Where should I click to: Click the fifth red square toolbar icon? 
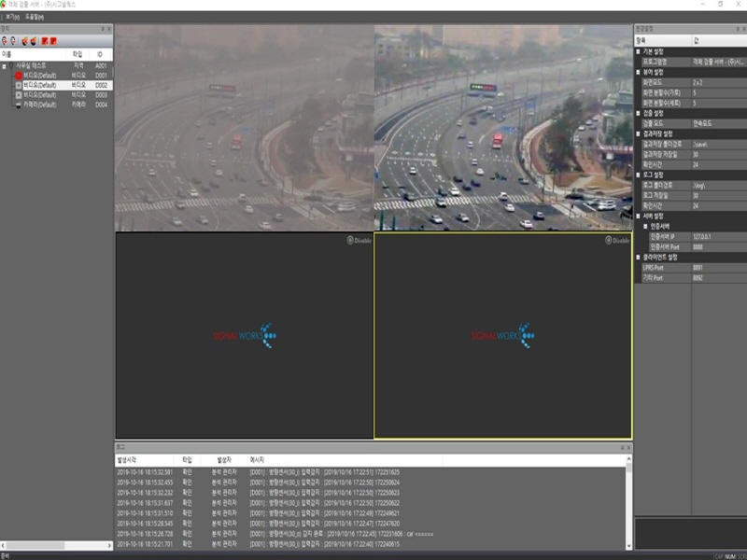pyautogui.click(x=45, y=41)
